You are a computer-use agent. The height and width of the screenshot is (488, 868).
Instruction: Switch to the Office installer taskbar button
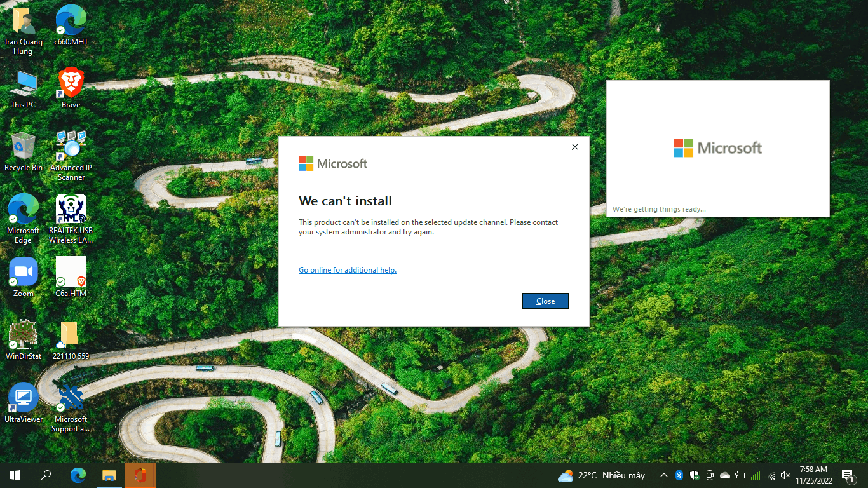click(x=140, y=475)
